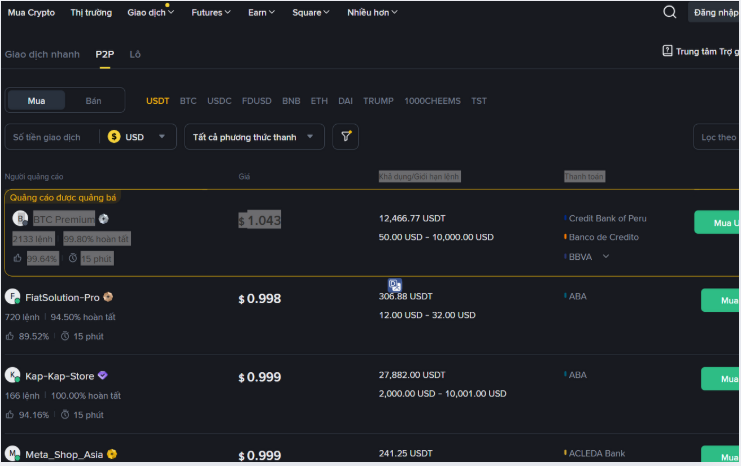Open the Tất cả phương thức thanh dropdown
The height and width of the screenshot is (466, 741).
click(x=254, y=137)
